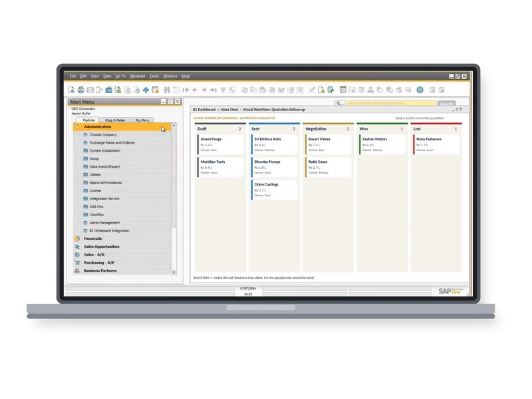Image resolution: width=532 pixels, height=399 pixels.
Task: Select the Nova Fasteners card in Lost
Action: click(436, 144)
